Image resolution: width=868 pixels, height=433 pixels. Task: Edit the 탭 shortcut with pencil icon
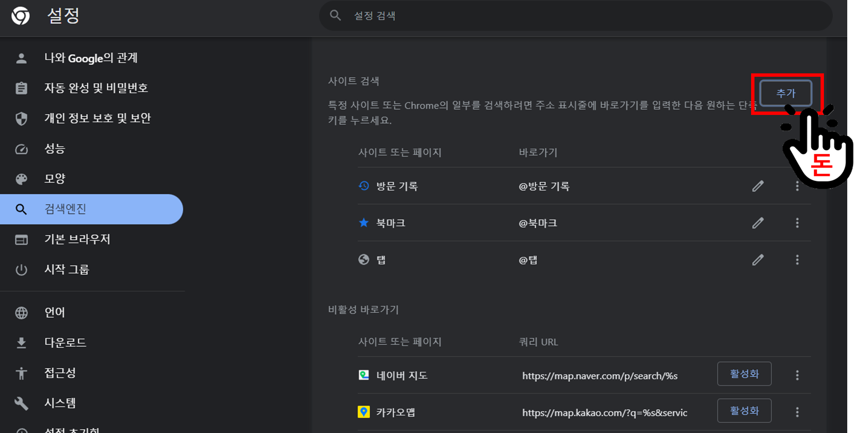(758, 260)
